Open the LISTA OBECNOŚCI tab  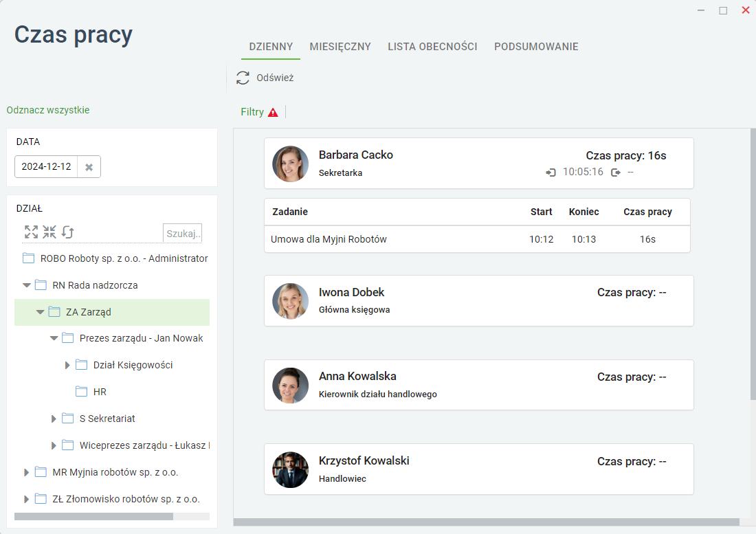432,47
